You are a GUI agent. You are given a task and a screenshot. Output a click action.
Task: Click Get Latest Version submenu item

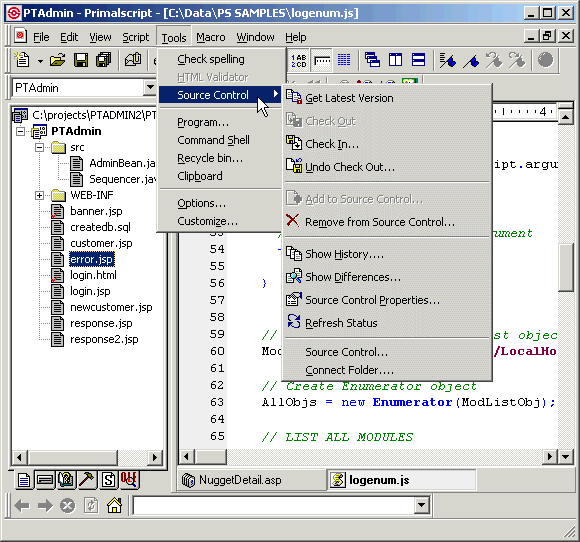point(388,98)
